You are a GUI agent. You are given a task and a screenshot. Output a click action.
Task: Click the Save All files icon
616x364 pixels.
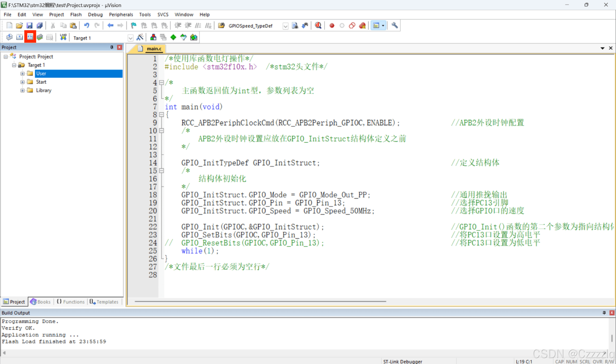(39, 26)
